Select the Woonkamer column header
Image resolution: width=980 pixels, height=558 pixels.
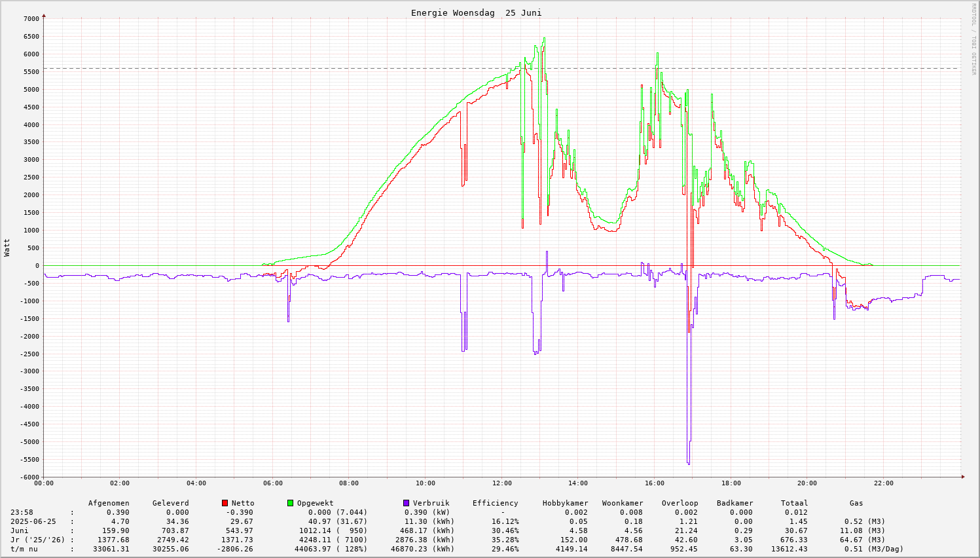[x=622, y=503]
